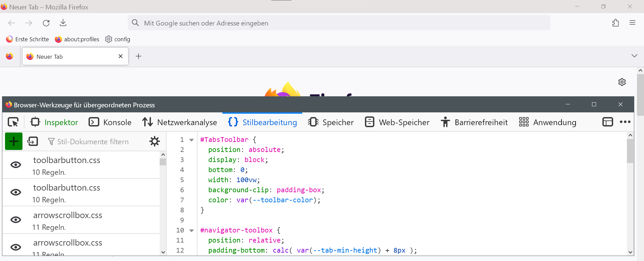Open the Netzwerkanalyse tab
The height and width of the screenshot is (261, 644).
click(179, 122)
